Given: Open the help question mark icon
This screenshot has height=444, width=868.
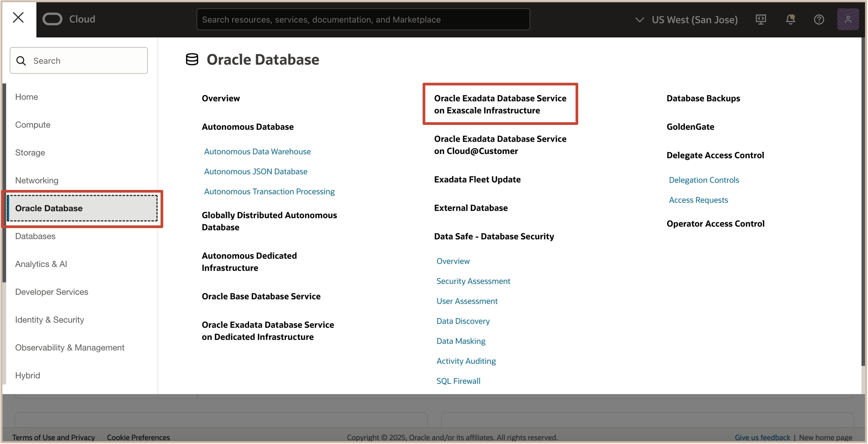Looking at the screenshot, I should tap(819, 19).
